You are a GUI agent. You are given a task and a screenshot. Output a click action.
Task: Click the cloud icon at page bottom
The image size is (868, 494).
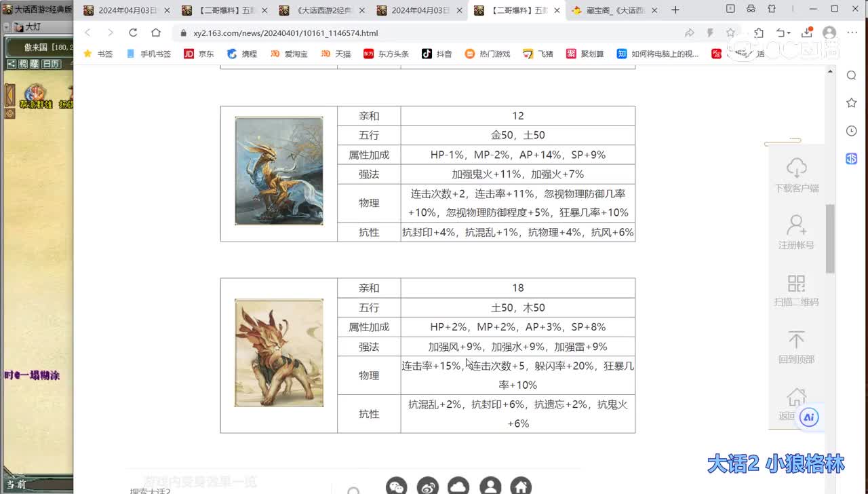tap(459, 486)
